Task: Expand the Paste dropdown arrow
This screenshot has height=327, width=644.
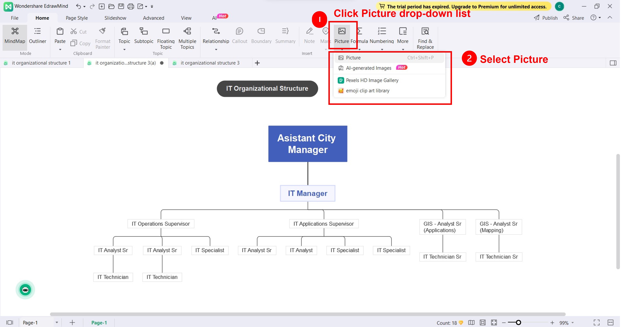Action: pyautogui.click(x=60, y=49)
